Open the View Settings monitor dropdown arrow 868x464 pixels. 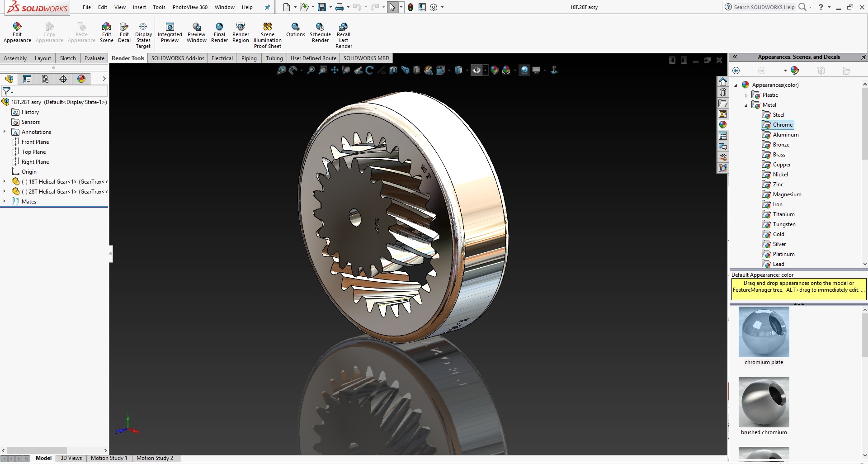coord(544,71)
